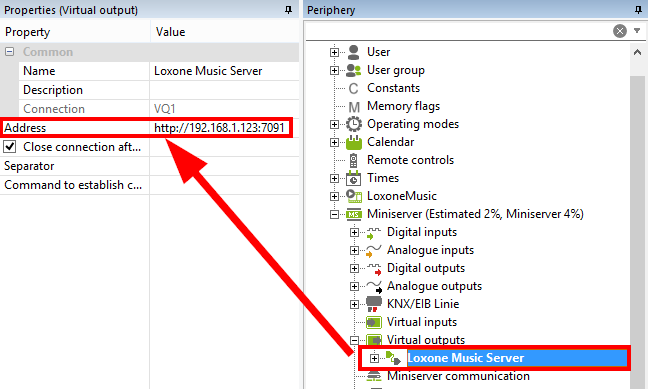Click the Address property label
Screen dimensions: 648x389
[25, 128]
